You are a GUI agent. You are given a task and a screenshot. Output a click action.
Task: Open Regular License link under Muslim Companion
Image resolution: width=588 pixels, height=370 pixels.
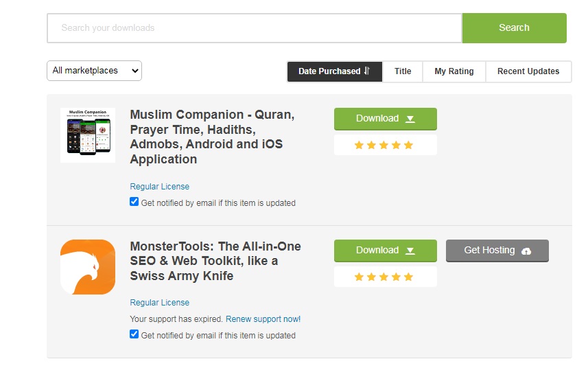(x=159, y=187)
